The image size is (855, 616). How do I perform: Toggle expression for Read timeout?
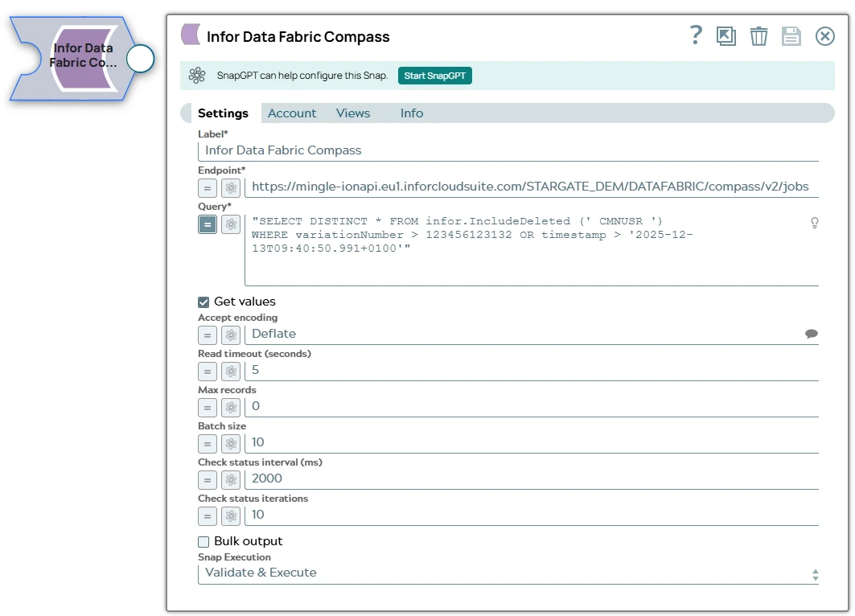[208, 372]
